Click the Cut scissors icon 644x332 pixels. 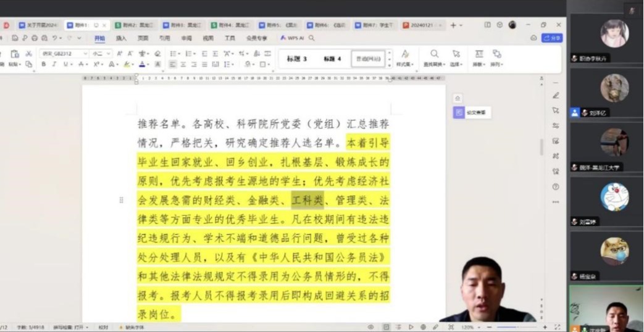click(29, 54)
